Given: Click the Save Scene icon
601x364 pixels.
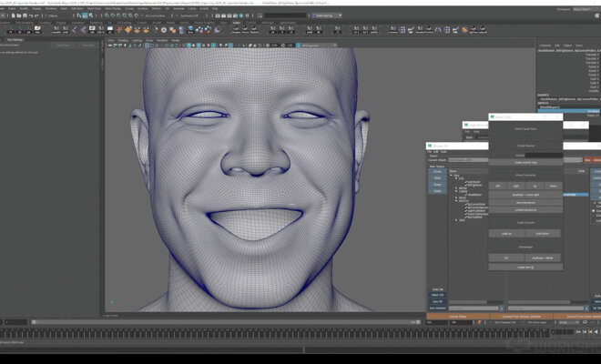Looking at the screenshot, I should (25, 15).
